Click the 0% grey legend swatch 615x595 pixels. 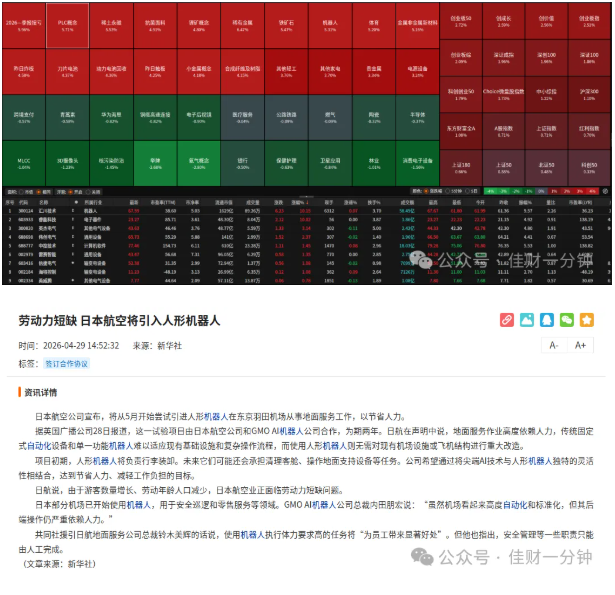click(541, 191)
